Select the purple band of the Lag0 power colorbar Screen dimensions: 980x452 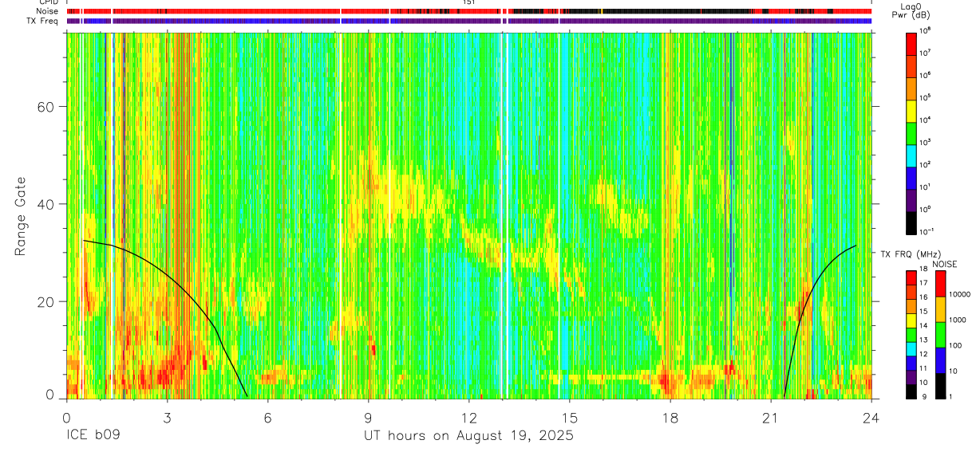pos(911,201)
